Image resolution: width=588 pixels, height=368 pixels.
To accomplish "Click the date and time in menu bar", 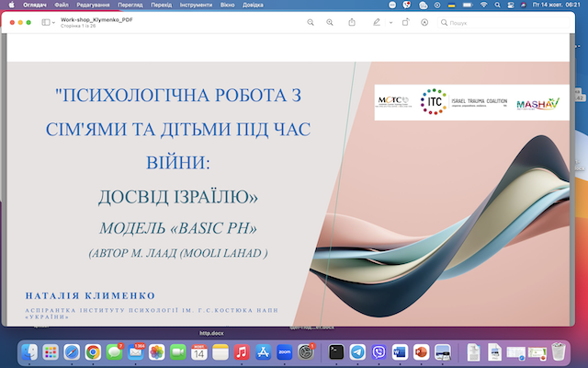I will pos(556,5).
